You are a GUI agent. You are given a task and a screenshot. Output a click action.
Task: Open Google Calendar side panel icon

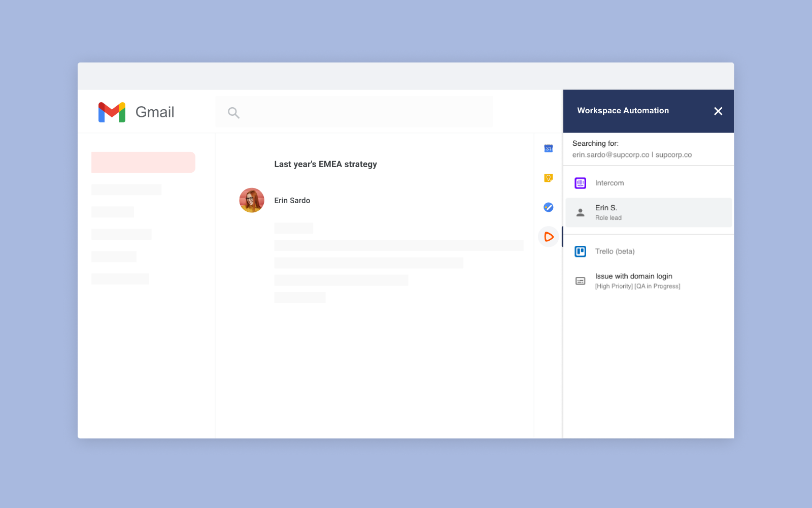[x=549, y=148]
